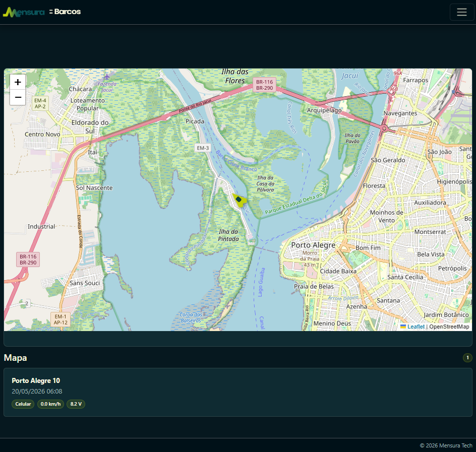Click the BR-116 BR-290 shield near Ilha das Flores

[x=264, y=85]
